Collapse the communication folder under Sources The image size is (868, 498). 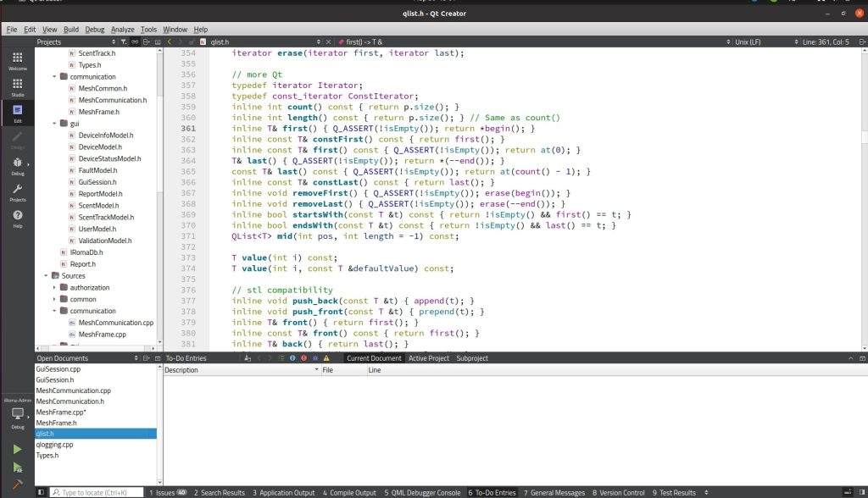(x=55, y=311)
